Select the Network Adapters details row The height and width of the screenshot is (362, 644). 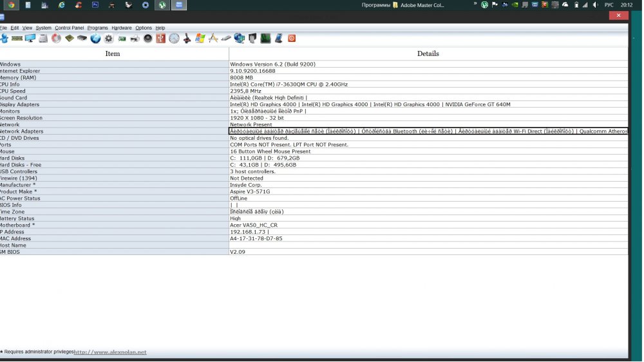click(x=428, y=131)
